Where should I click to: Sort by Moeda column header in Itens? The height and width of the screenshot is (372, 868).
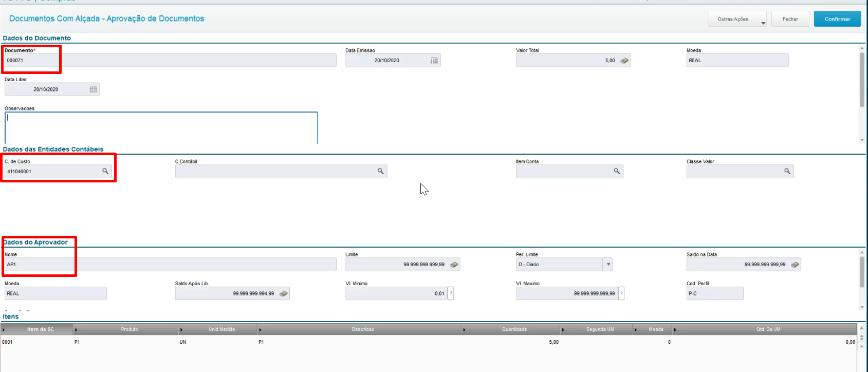pyautogui.click(x=656, y=329)
